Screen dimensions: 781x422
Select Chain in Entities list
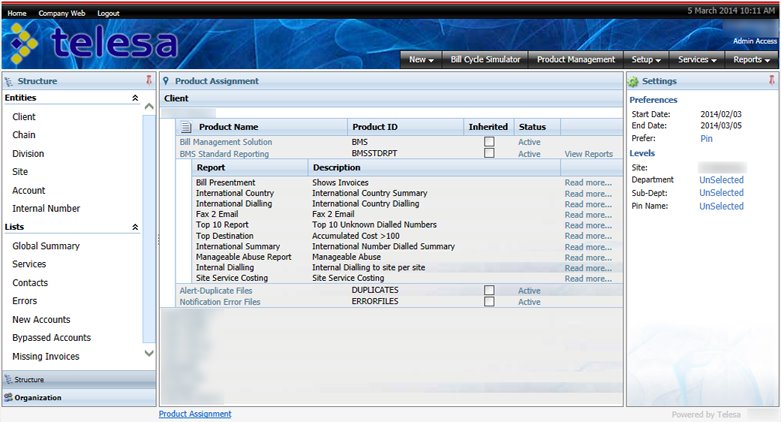(24, 135)
